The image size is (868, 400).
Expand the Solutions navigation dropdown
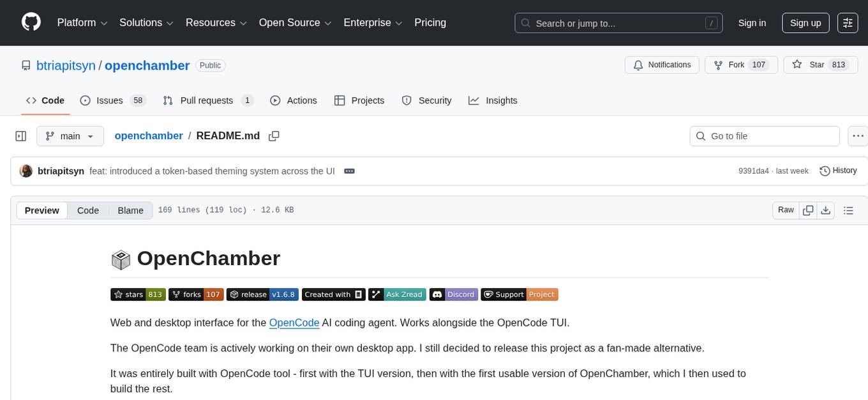click(146, 22)
